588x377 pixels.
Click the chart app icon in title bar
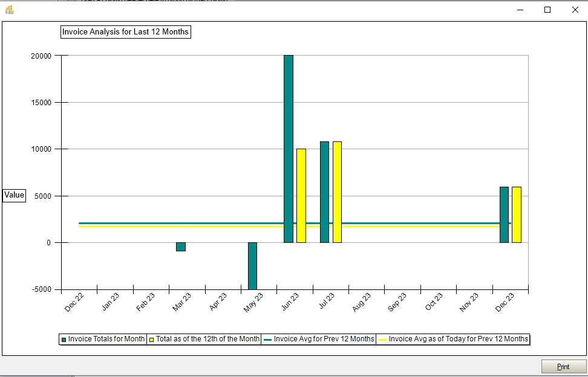[9, 10]
